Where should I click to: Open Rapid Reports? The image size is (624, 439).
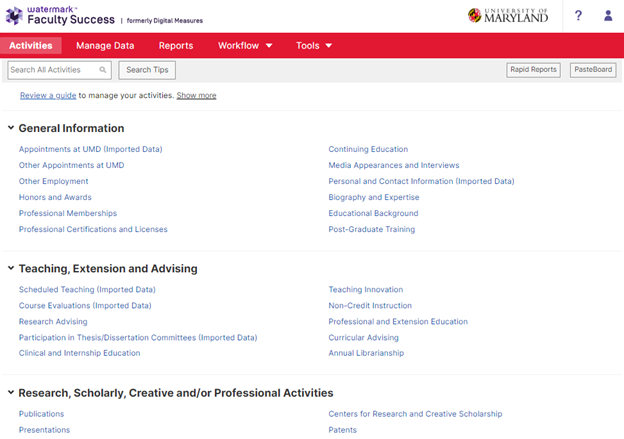tap(533, 70)
